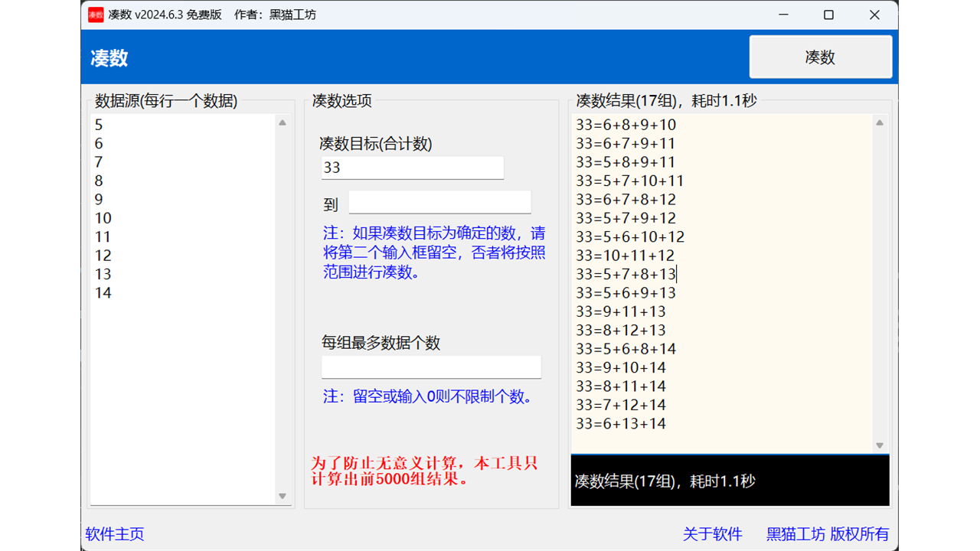This screenshot has height=551, width=980.
Task: Click the 每组最多数据个数 input field
Action: (431, 367)
